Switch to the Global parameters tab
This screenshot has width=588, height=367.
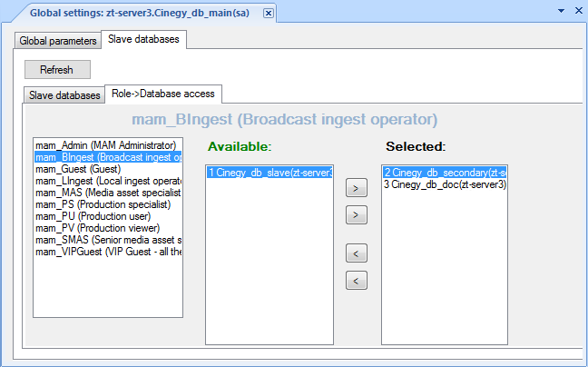(58, 41)
